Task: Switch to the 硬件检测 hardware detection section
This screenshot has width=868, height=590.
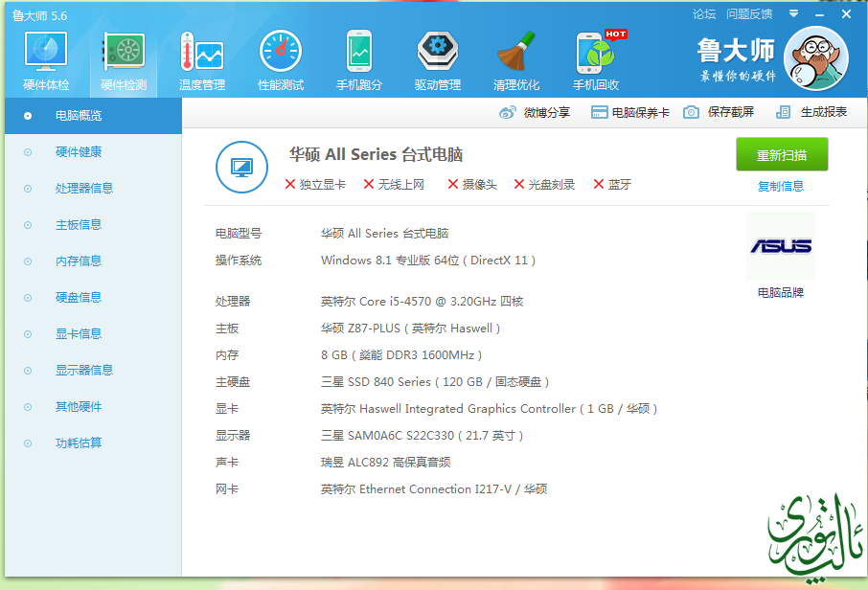Action: [124, 61]
